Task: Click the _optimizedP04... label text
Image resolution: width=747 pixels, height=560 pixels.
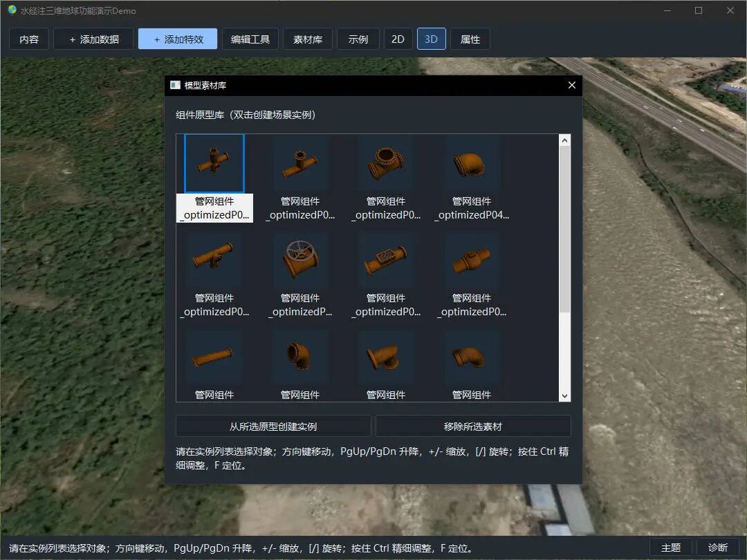Action: click(x=472, y=215)
